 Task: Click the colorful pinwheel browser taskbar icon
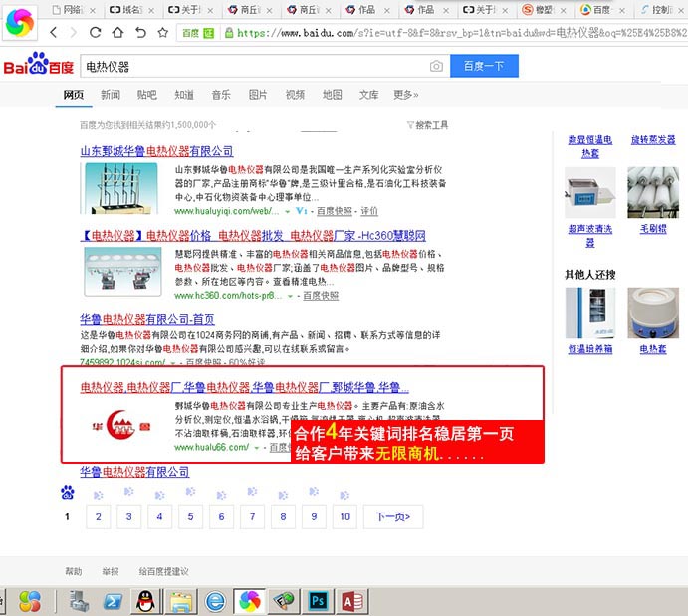coord(250,601)
